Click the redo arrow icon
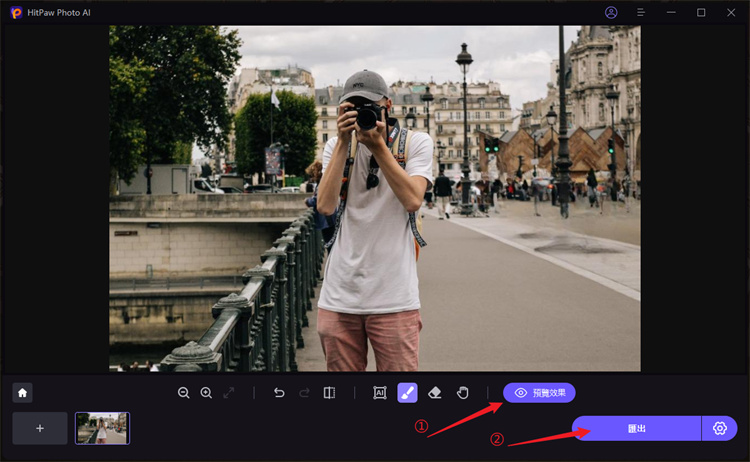750x462 pixels. tap(304, 393)
